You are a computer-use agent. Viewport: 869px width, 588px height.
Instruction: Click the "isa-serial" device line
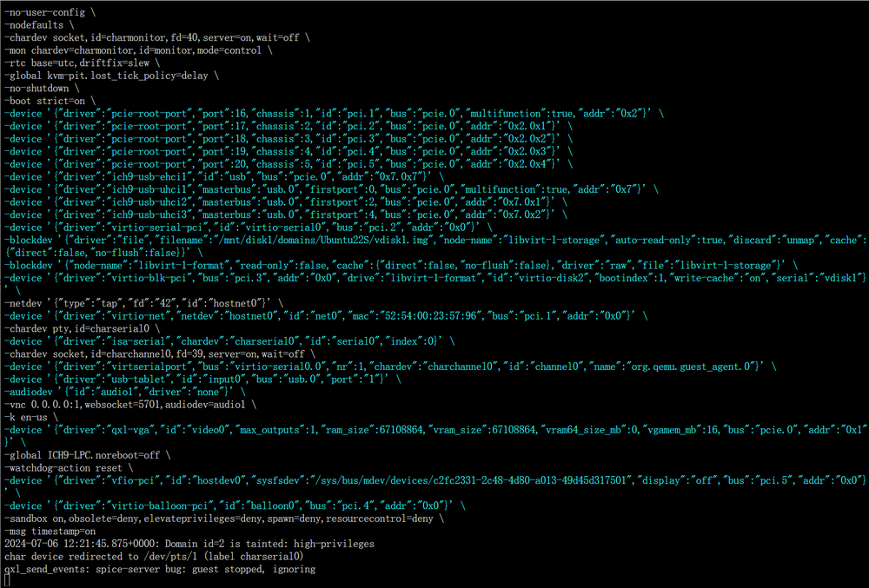[229, 341]
